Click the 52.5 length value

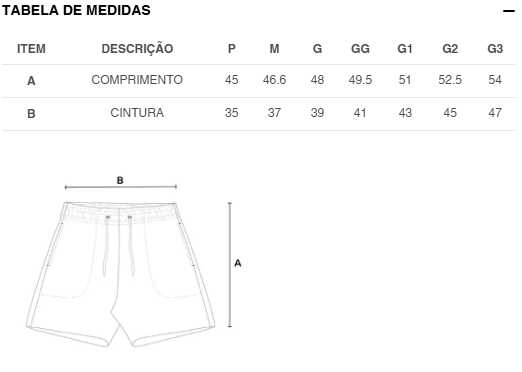coord(450,80)
